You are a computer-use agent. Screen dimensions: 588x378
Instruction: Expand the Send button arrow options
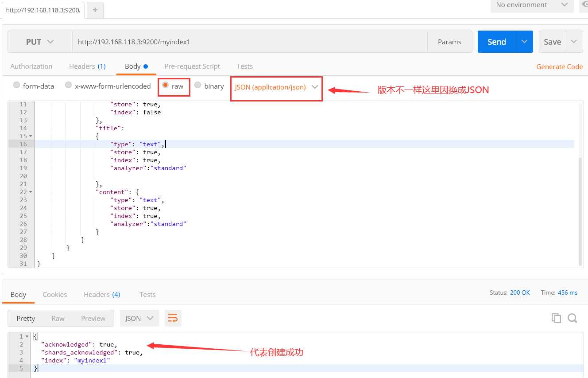coord(525,42)
